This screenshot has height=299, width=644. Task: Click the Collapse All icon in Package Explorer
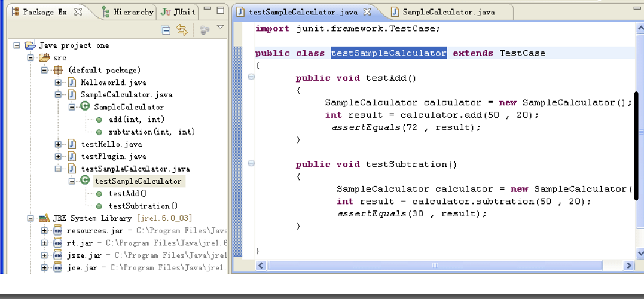166,30
